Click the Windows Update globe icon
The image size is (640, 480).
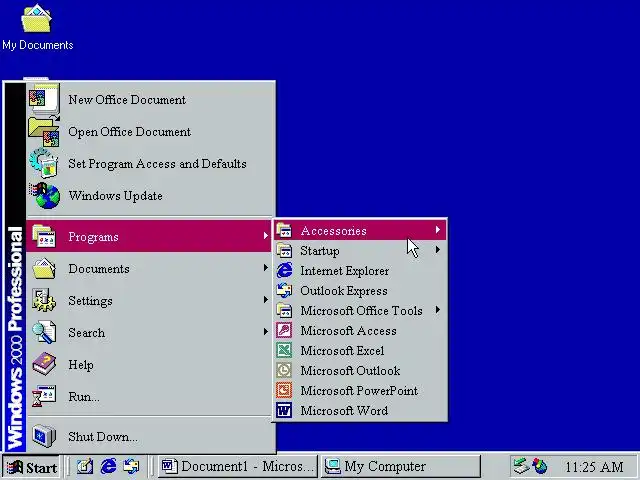pyautogui.click(x=44, y=196)
